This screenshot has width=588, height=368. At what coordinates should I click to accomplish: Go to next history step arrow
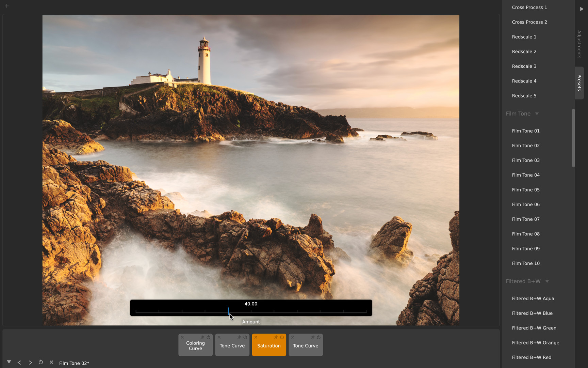pyautogui.click(x=30, y=363)
